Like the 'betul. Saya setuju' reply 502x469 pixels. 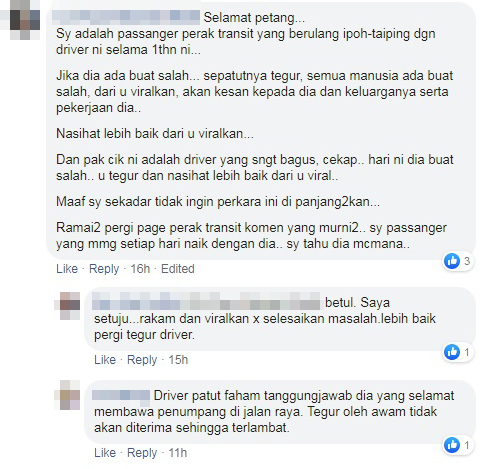(x=105, y=360)
